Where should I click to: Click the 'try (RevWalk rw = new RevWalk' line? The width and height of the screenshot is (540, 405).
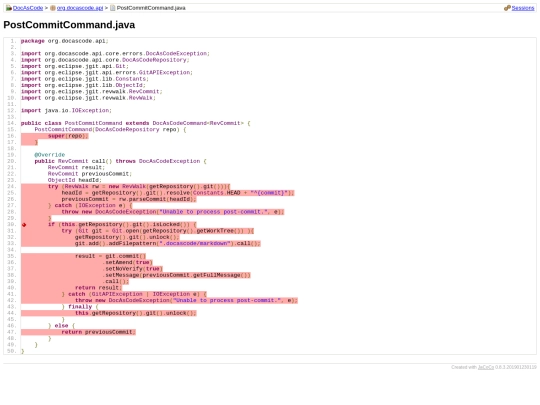point(139,186)
